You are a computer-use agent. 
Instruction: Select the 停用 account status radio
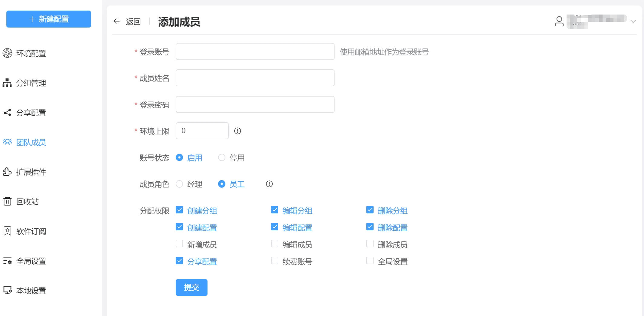click(222, 157)
